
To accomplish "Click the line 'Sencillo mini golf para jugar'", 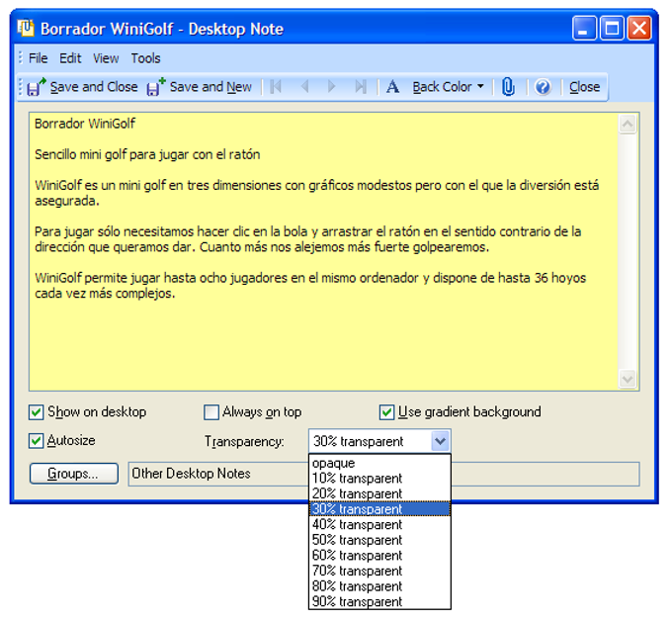I will [x=147, y=155].
